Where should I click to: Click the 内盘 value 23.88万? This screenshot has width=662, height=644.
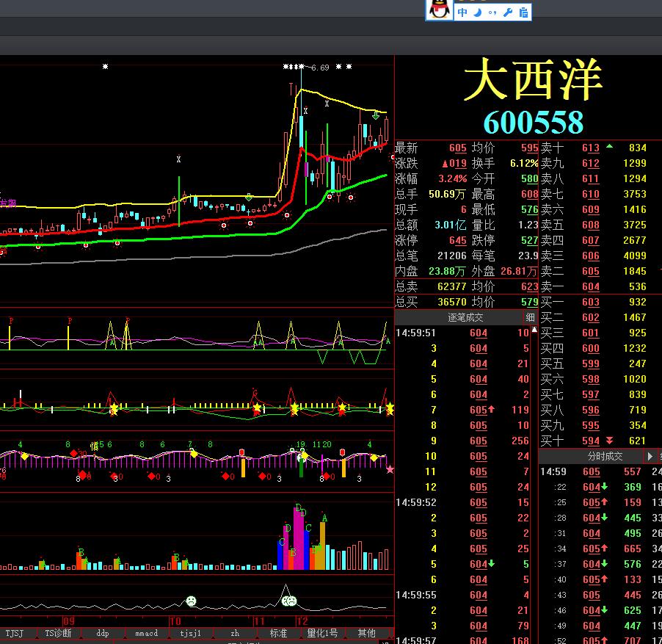tap(447, 271)
